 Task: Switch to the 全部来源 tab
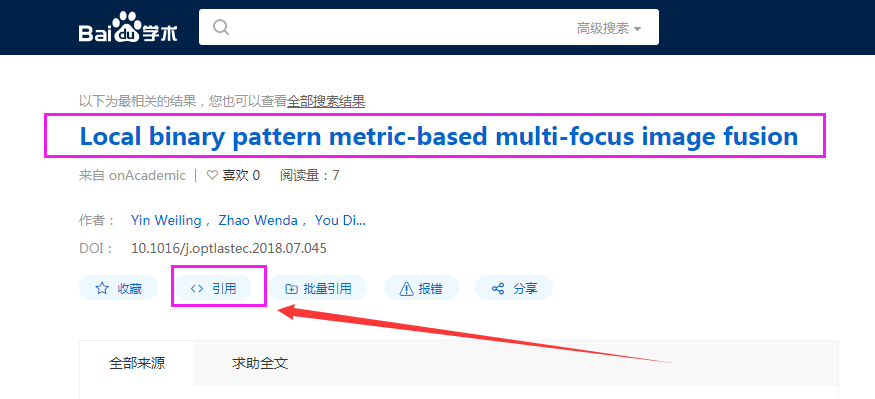[137, 364]
